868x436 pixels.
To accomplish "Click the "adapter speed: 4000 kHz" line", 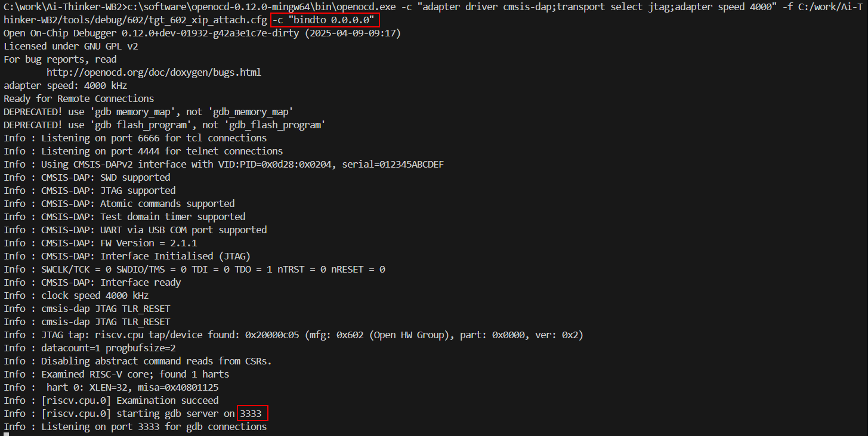I will click(65, 86).
